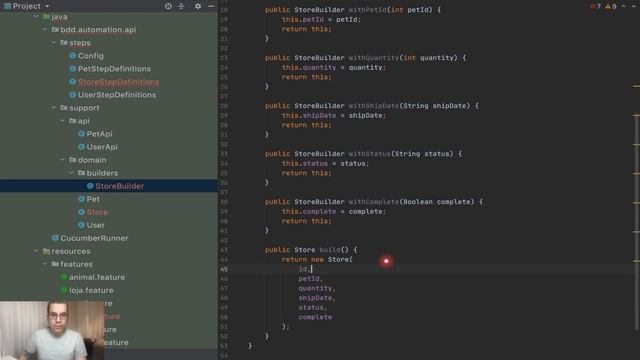
Task: Click line number 45 in gutter
Action: 224,269
